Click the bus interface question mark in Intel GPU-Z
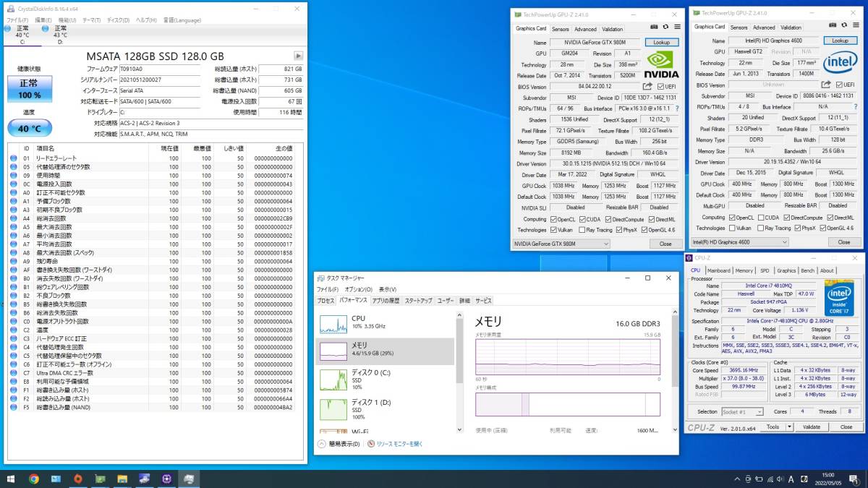Viewport: 868px width, 488px height. click(855, 106)
